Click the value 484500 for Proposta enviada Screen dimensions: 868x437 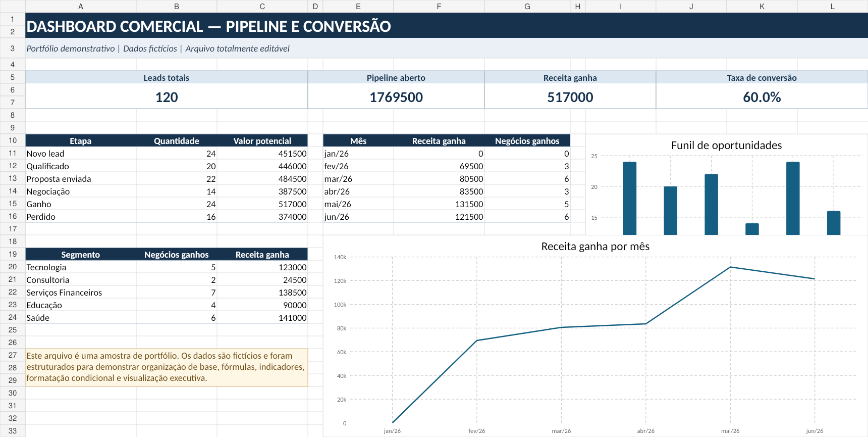(x=262, y=178)
